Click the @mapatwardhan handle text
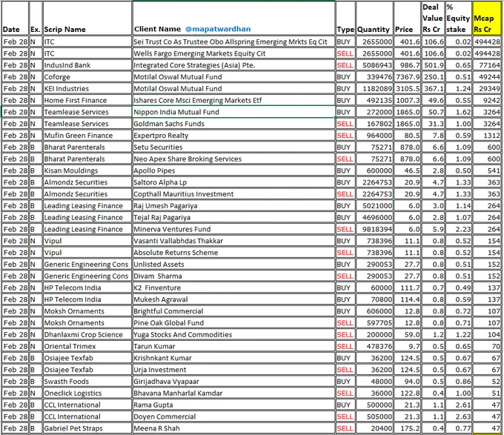The height and width of the screenshot is (435, 504). point(218,29)
